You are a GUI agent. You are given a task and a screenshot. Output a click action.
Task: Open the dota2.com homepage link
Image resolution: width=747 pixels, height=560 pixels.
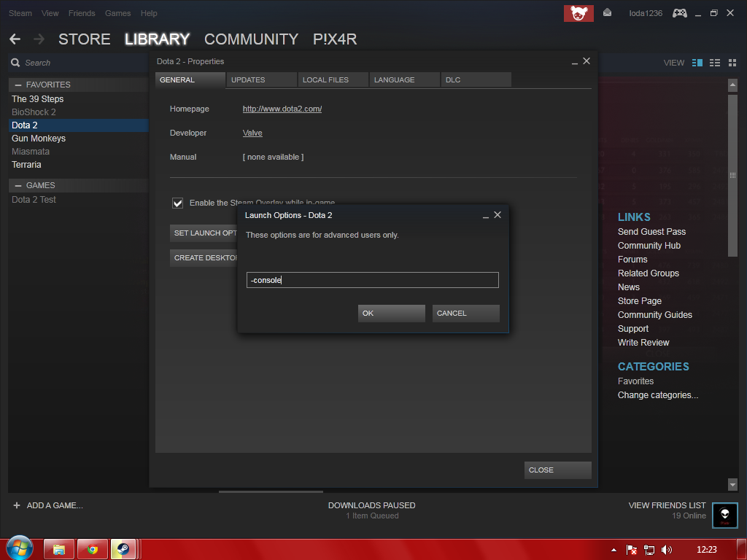[x=282, y=109]
